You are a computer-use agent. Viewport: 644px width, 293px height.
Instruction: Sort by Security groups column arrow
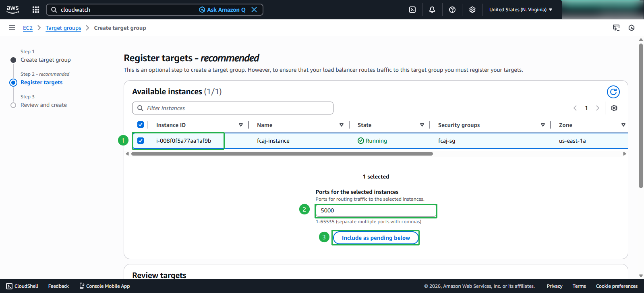[543, 125]
